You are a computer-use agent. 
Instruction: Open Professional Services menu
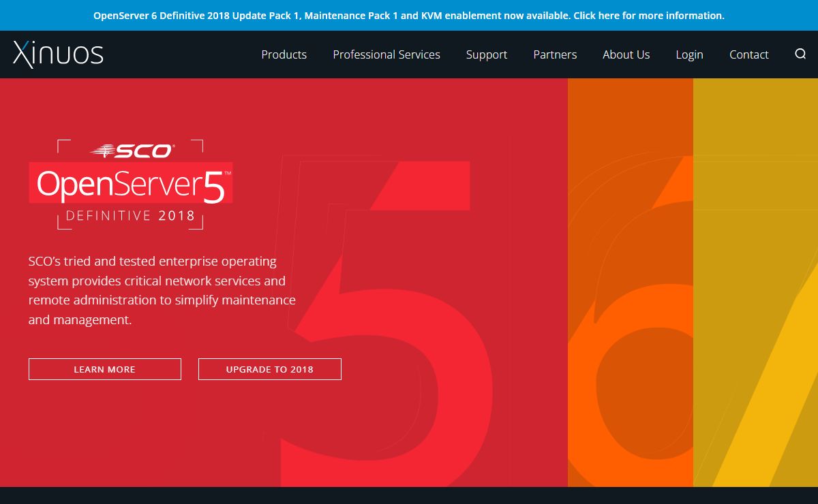(x=387, y=54)
